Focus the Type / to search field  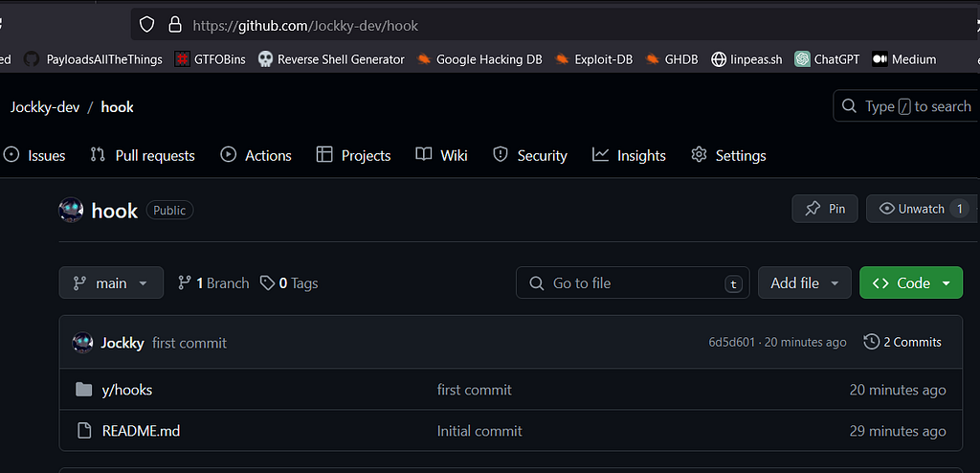(x=906, y=105)
